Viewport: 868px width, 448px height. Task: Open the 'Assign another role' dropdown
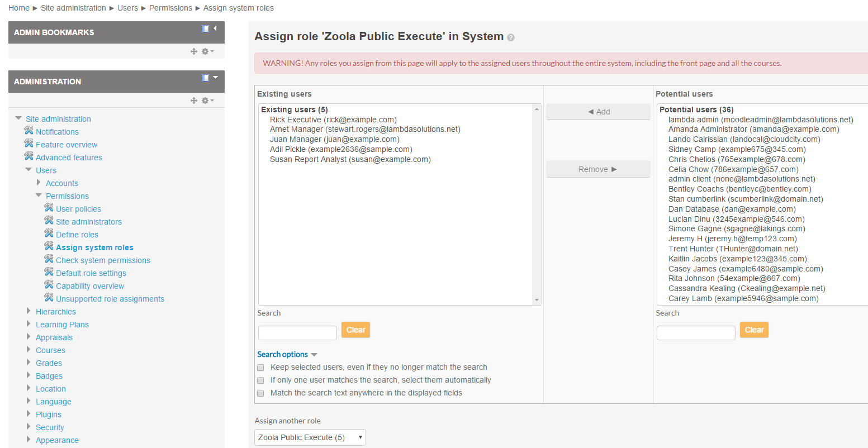point(310,437)
